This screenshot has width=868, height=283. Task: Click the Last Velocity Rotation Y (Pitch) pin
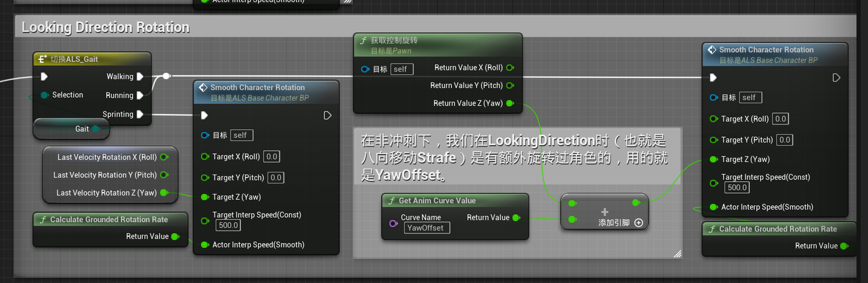(x=164, y=175)
